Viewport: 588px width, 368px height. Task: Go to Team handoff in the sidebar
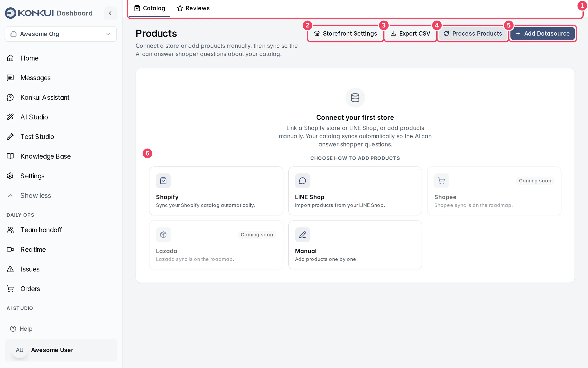[x=61, y=230]
